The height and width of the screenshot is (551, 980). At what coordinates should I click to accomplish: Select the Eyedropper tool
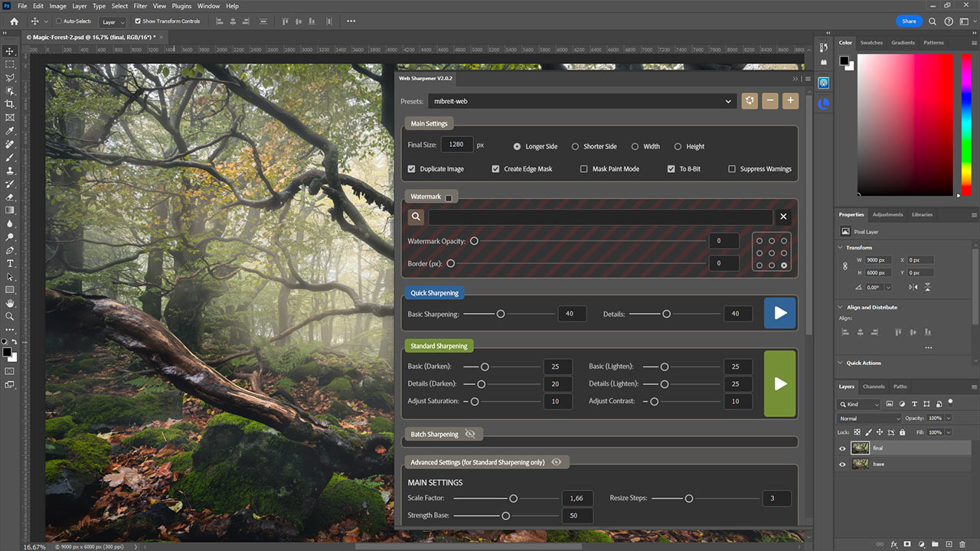coord(9,132)
